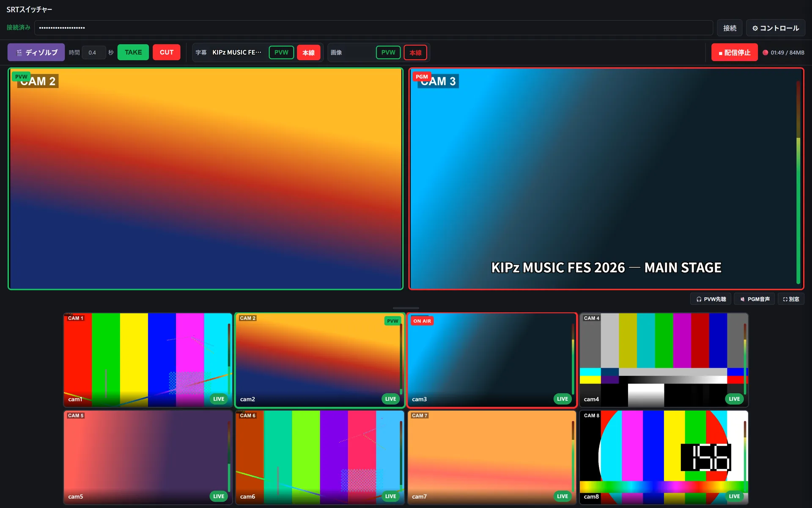Image resolution: width=812 pixels, height=508 pixels.
Task: Click the red recording indicator dot
Action: pyautogui.click(x=765, y=52)
